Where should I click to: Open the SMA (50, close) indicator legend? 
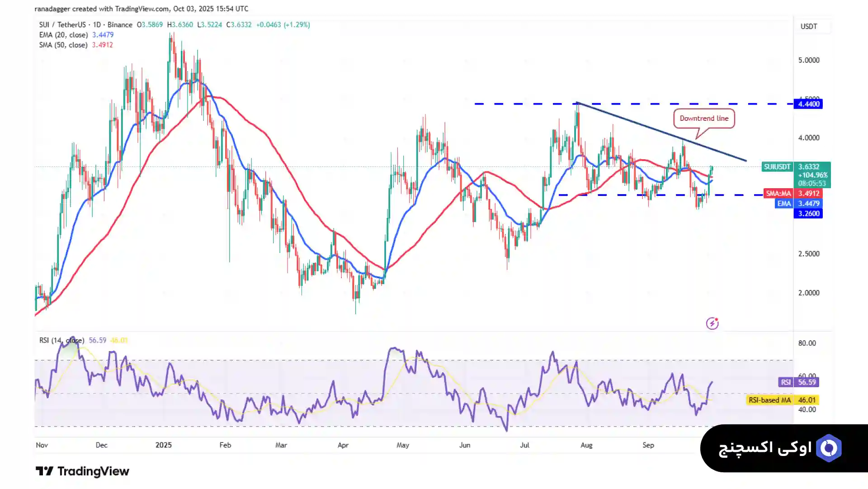(63, 45)
